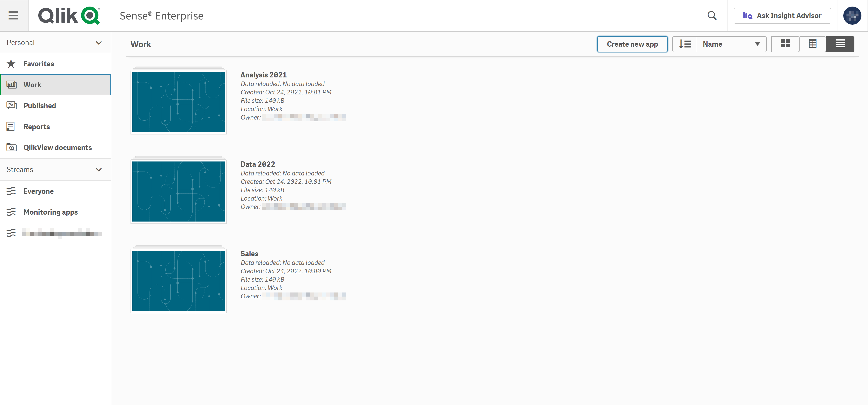Screen dimensions: 868x405
Task: Click the Favorites star icon
Action: (11, 64)
